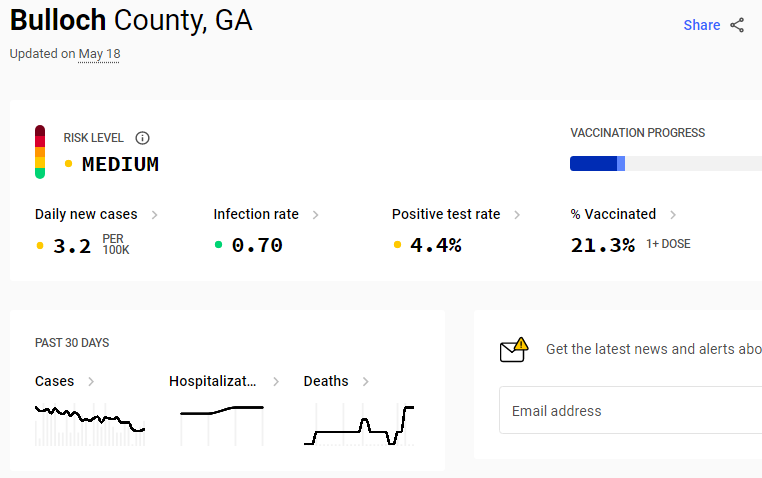Click the May 18 updated date
762x478 pixels.
(99, 54)
